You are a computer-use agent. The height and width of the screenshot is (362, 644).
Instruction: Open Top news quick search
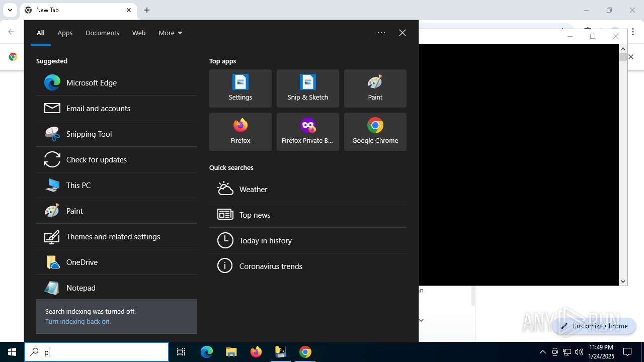click(x=308, y=215)
